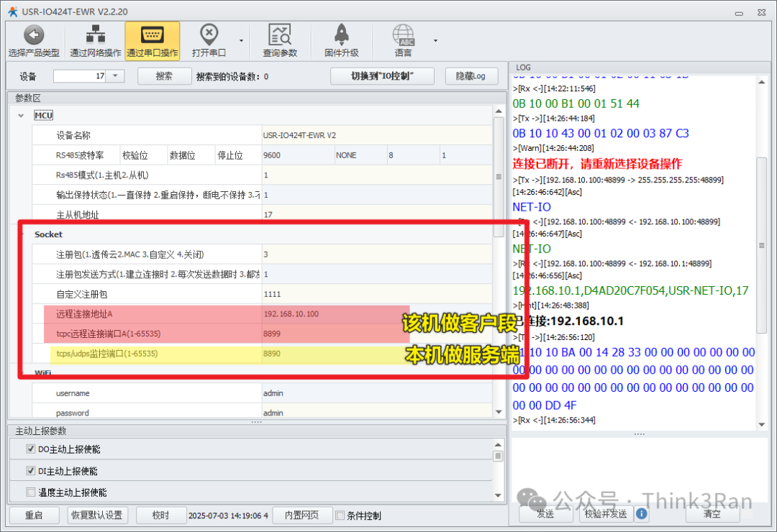Click the 选择产品类型 back arrow icon

coord(34,35)
